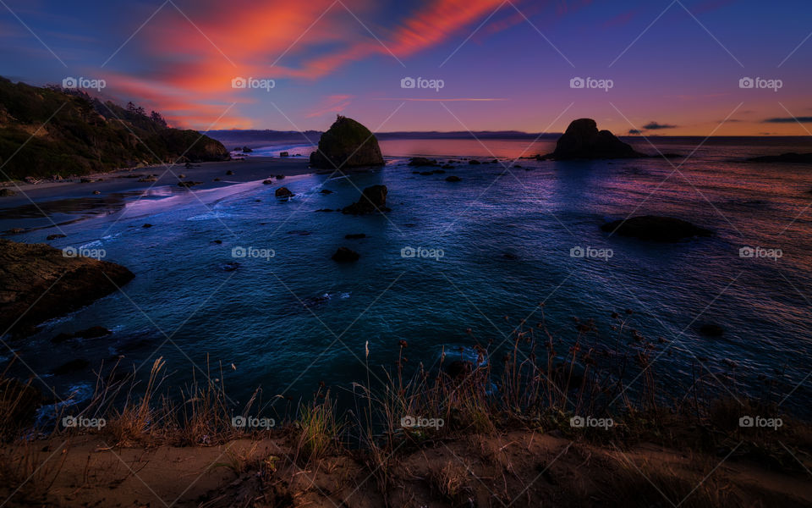Click the foap watermark in the sky's center
The width and height of the screenshot is (812, 508).
point(422,84)
